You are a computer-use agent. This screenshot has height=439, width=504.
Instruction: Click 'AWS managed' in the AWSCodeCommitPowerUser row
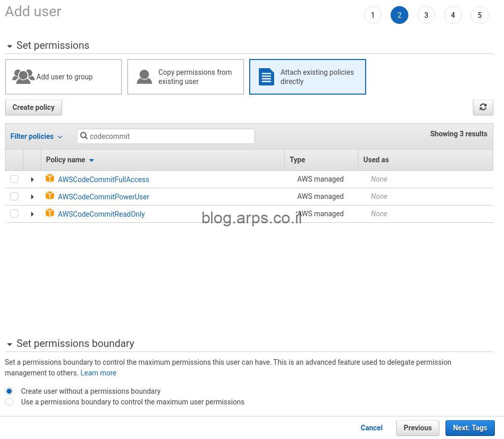[320, 196]
